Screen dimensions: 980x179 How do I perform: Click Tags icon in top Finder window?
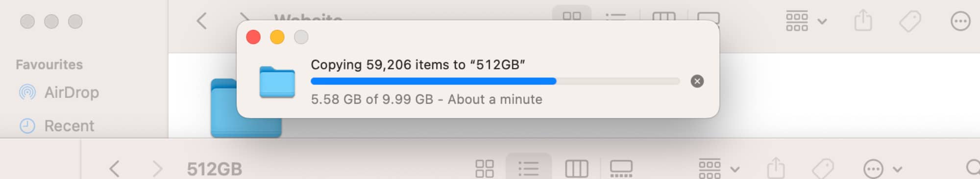tap(910, 21)
